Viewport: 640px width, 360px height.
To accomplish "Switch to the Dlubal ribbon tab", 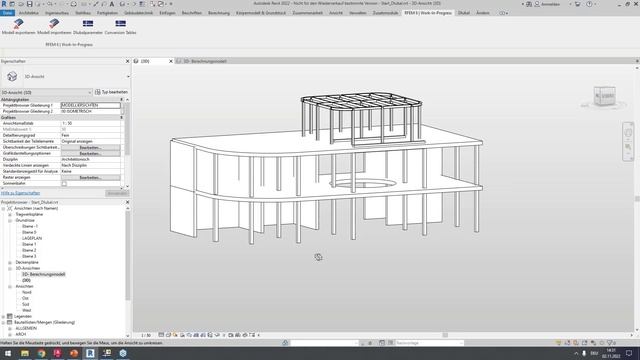I will [464, 13].
